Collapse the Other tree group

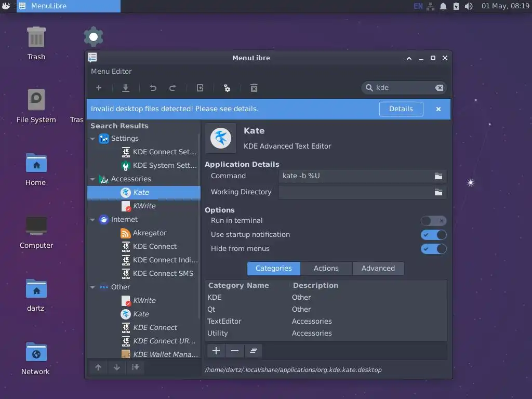pyautogui.click(x=92, y=287)
